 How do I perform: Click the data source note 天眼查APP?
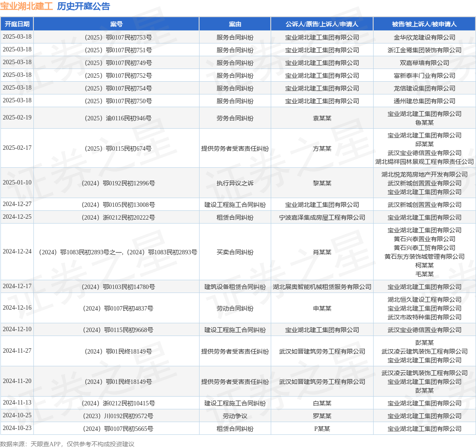click(45, 444)
